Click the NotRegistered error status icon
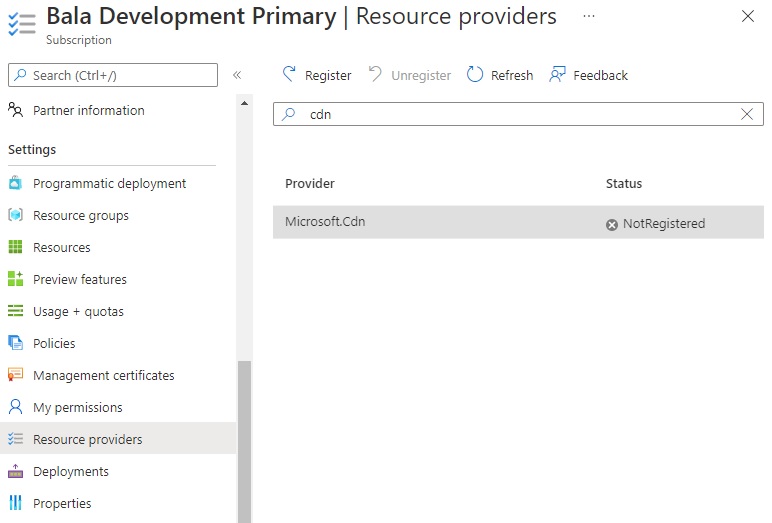The height and width of the screenshot is (523, 772). coord(611,225)
